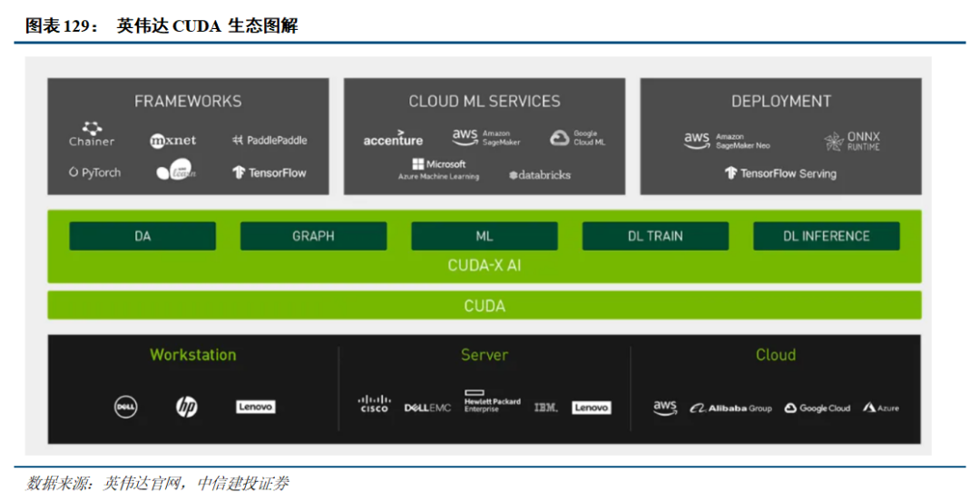Select the round Dell logo under Workstation
The height and width of the screenshot is (502, 980).
coord(125,408)
